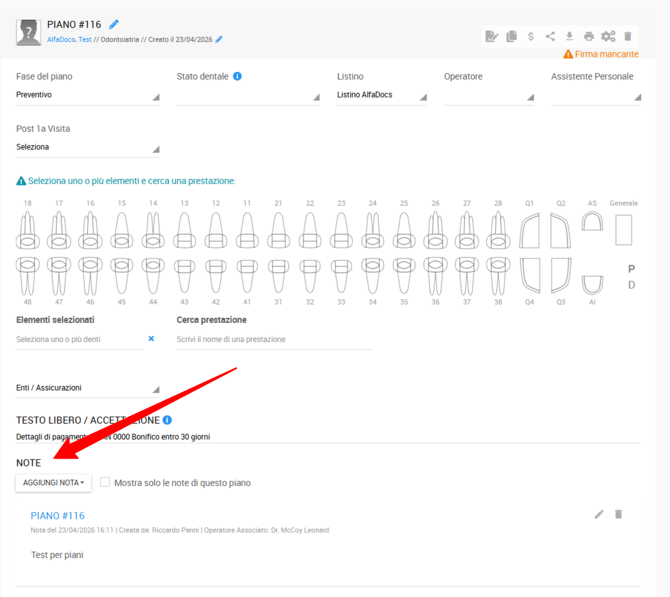Print the treatment plan
The height and width of the screenshot is (597, 670).
point(589,37)
